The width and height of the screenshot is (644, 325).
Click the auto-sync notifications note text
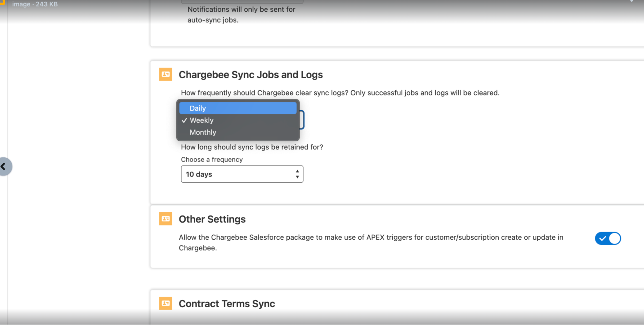click(x=241, y=14)
